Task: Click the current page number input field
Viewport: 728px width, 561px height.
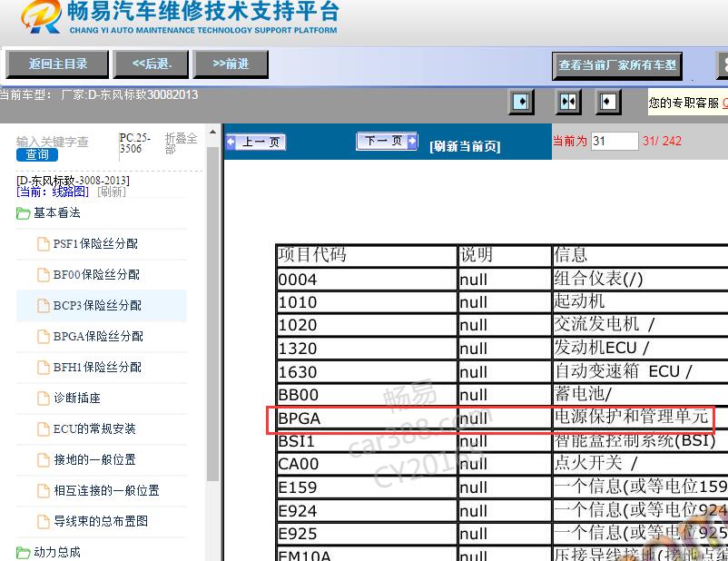Action: [615, 141]
